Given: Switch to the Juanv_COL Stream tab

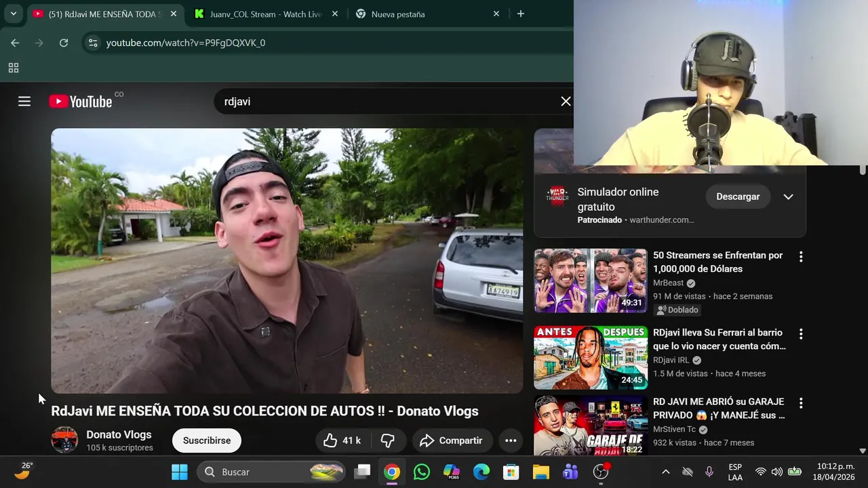Looking at the screenshot, I should [266, 14].
